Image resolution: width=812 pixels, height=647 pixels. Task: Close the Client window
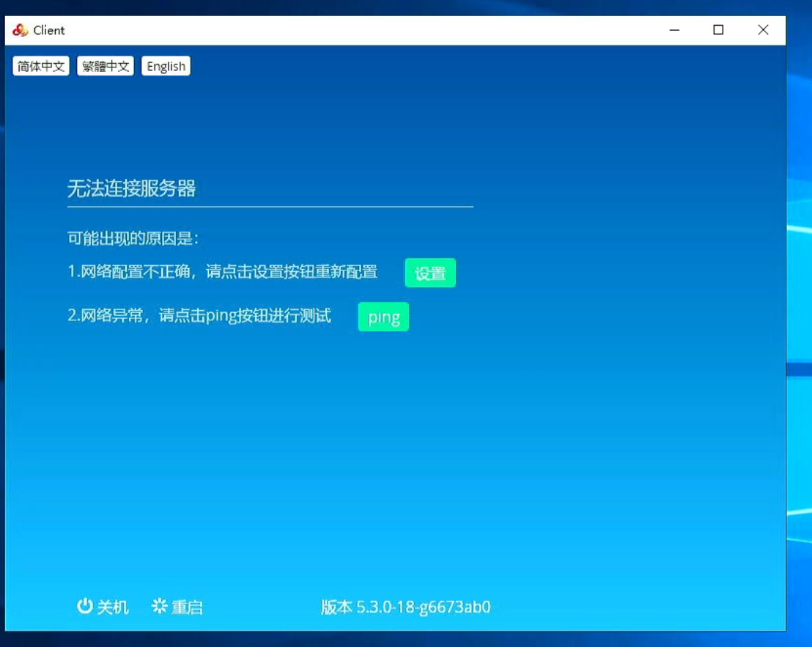(763, 30)
